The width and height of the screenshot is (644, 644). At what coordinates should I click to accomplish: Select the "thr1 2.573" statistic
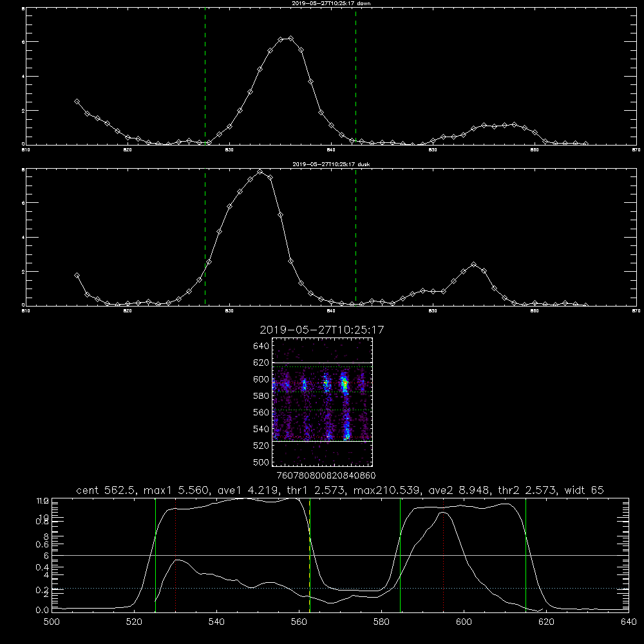click(x=314, y=490)
